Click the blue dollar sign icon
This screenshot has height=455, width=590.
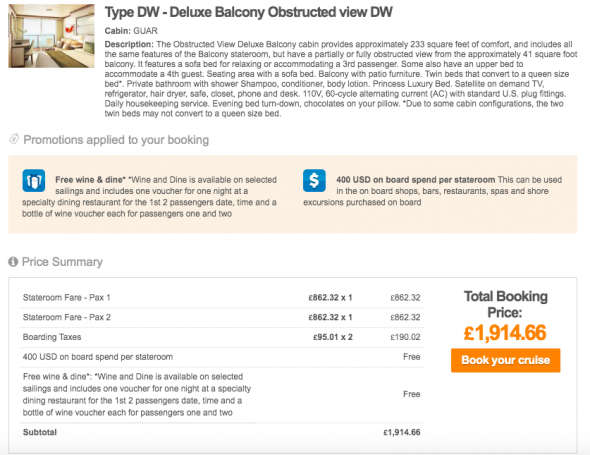(x=314, y=181)
